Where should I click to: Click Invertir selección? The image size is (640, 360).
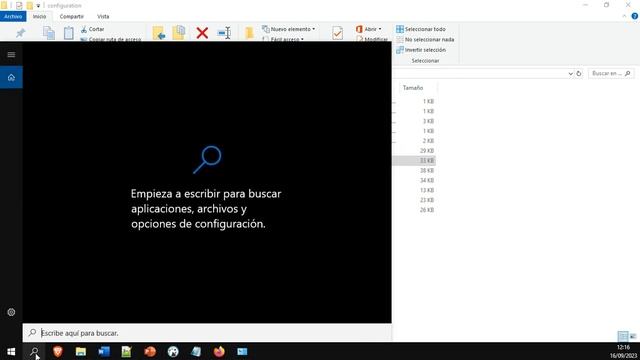tap(421, 50)
